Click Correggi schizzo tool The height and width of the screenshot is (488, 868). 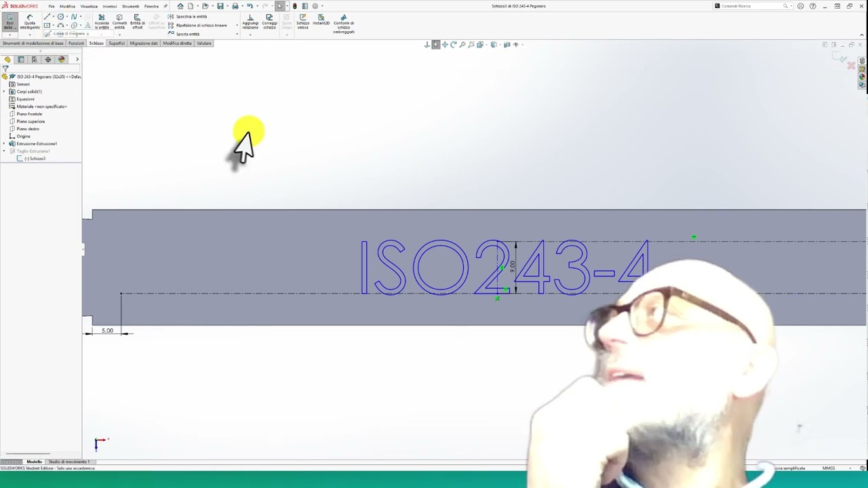[x=269, y=21]
